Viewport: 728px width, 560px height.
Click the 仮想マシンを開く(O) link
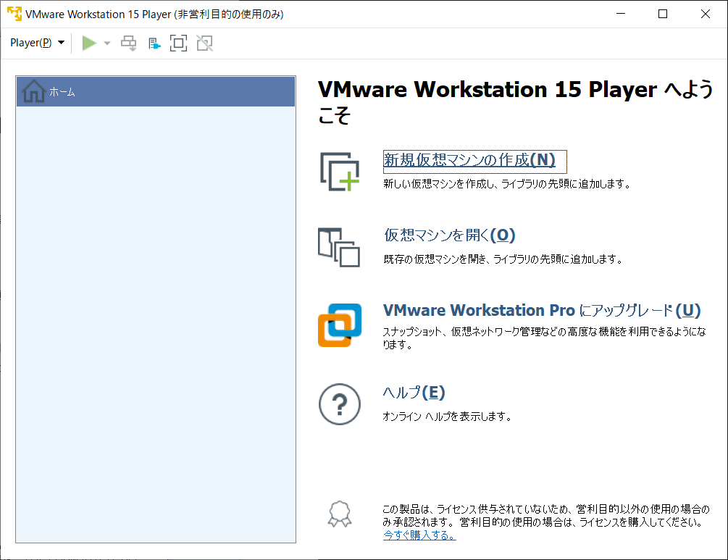coord(449,235)
